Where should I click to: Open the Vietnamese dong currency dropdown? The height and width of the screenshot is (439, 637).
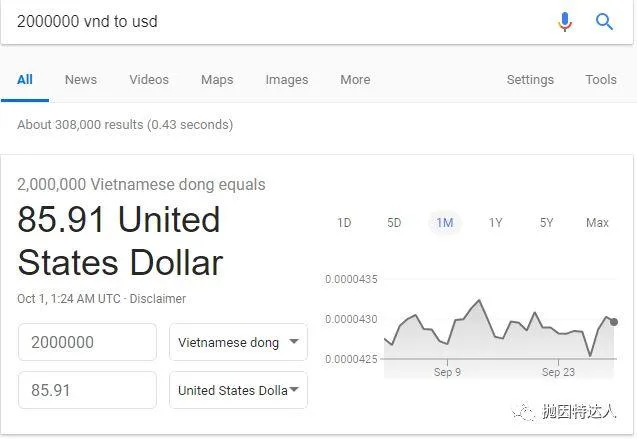pos(238,342)
